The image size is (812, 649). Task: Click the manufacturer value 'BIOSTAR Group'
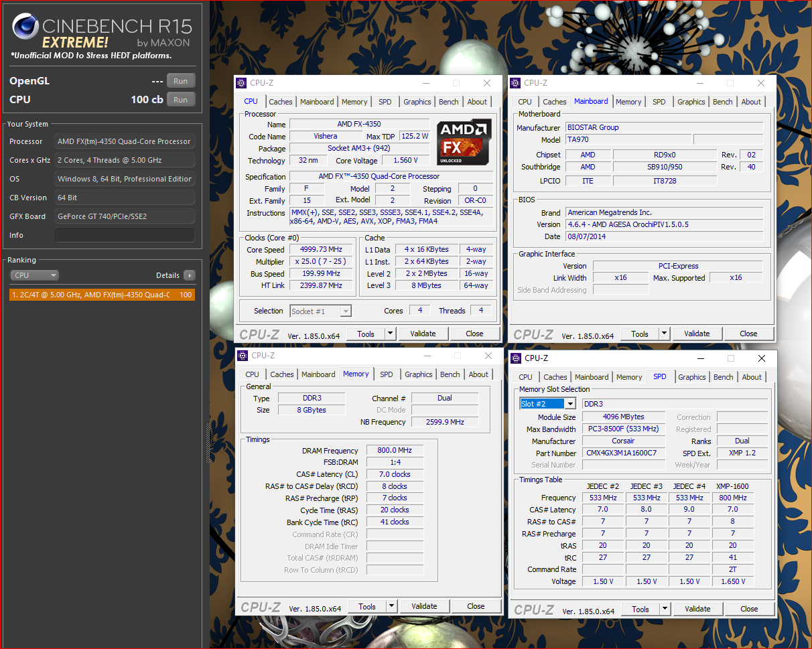pos(664,127)
